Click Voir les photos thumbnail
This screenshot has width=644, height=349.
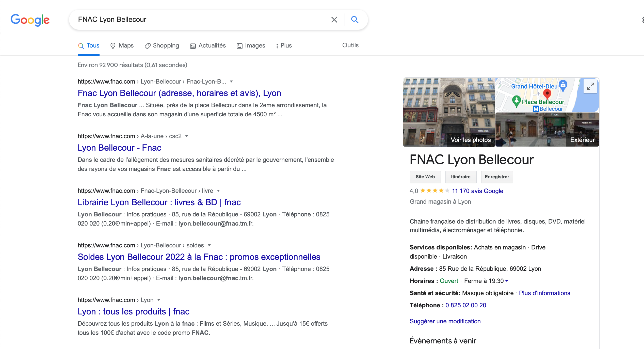449,112
